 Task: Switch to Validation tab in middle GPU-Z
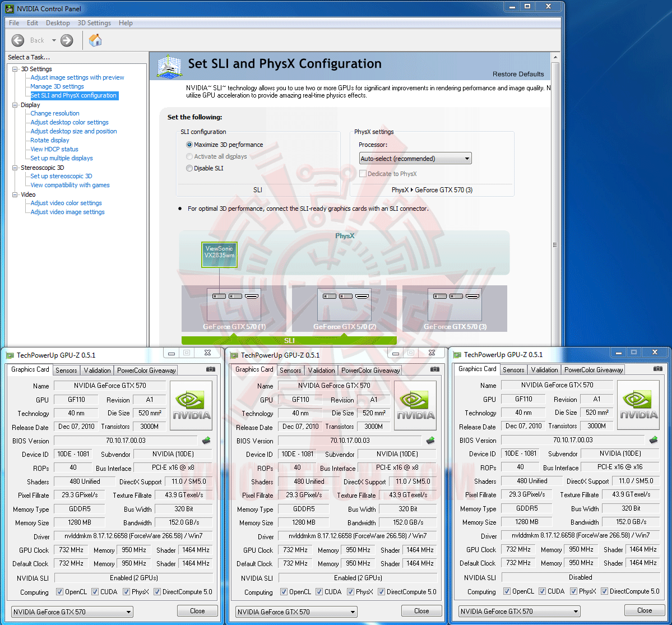(x=322, y=371)
